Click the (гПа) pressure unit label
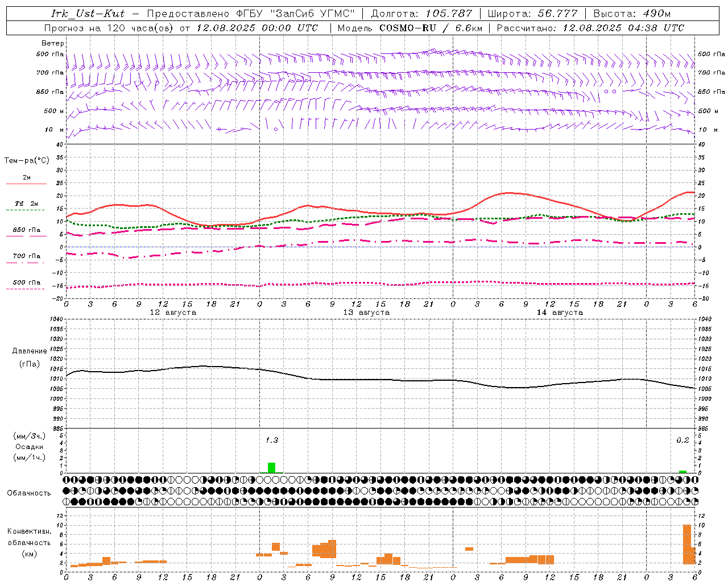This screenshot has width=728, height=582. click(30, 364)
